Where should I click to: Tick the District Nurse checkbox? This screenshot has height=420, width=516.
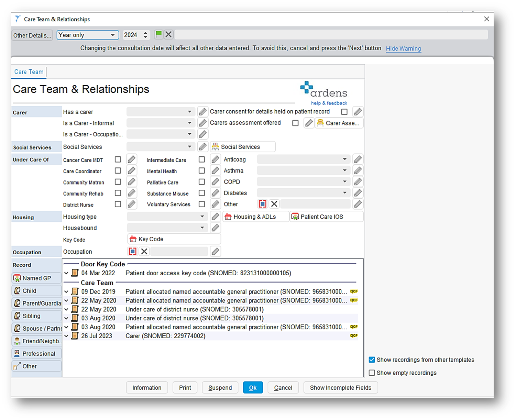(118, 204)
